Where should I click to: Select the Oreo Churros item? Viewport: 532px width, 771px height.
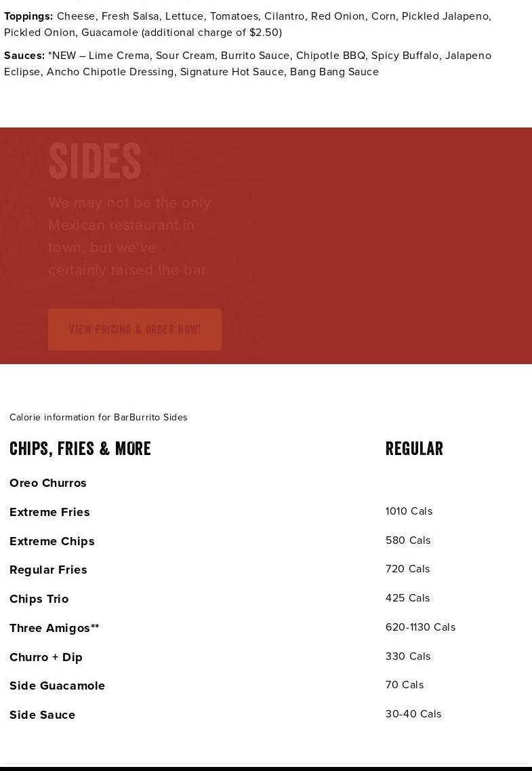48,483
